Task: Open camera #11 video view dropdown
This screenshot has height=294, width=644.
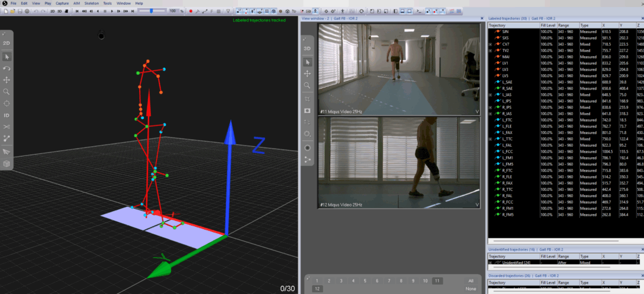Action: (x=477, y=111)
